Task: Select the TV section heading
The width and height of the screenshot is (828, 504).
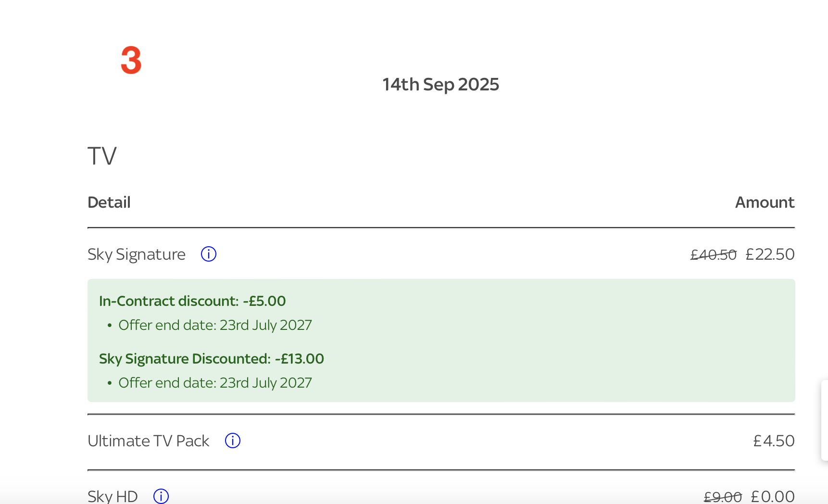Action: (101, 155)
